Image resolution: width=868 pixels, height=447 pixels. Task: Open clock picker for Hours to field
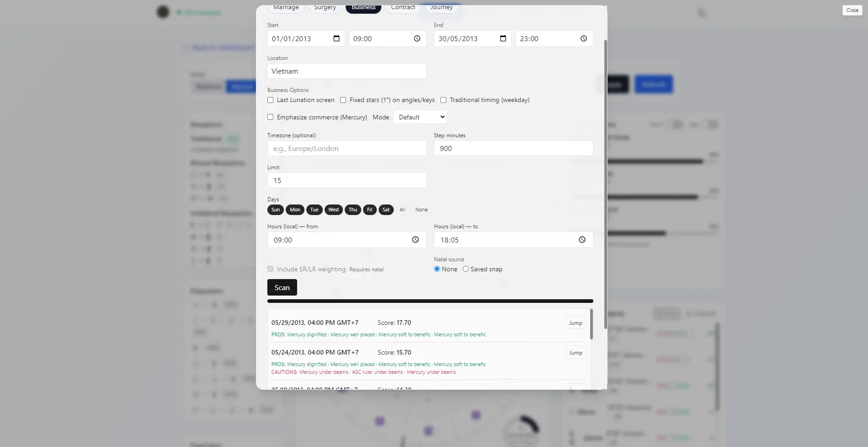(582, 240)
